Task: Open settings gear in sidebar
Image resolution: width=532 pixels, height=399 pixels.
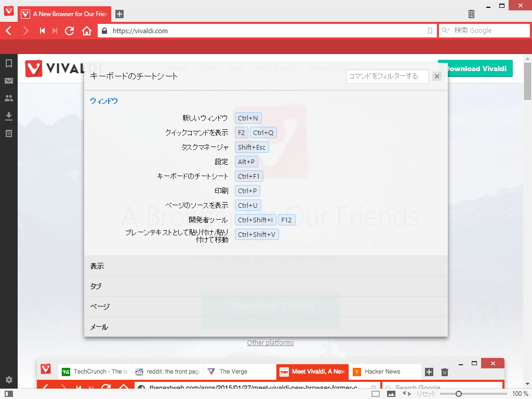Action: pos(9,380)
